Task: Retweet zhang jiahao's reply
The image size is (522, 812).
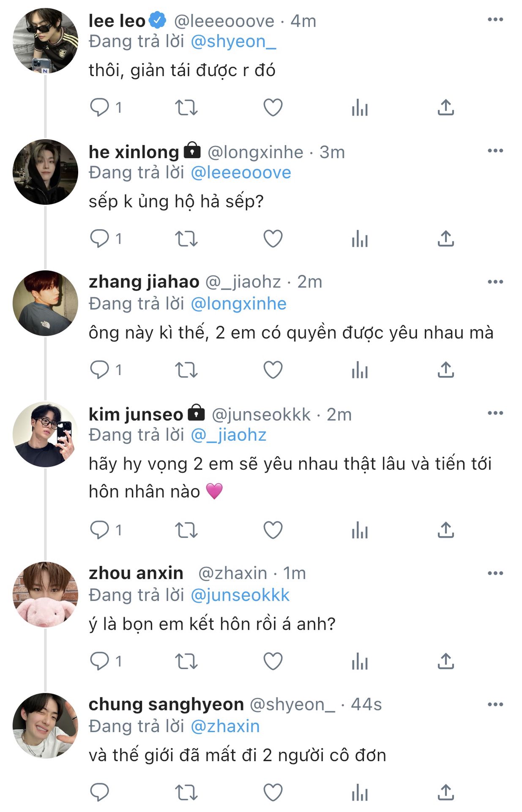Action: [186, 370]
